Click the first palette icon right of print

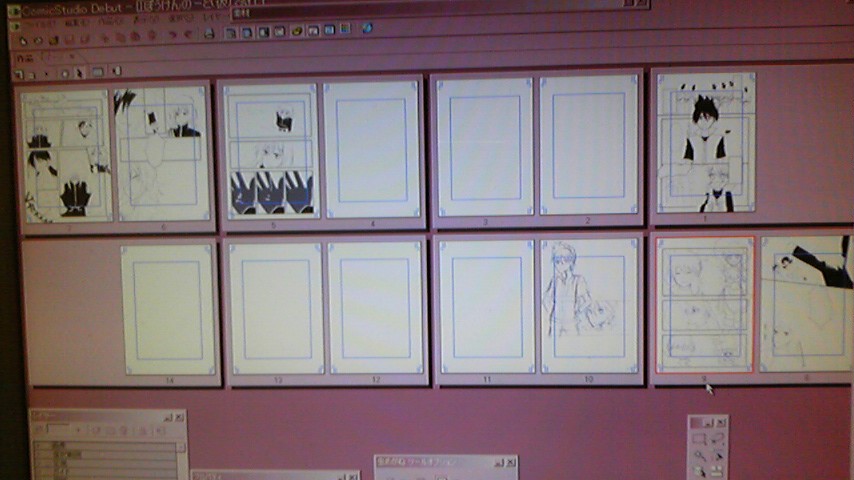coord(231,33)
